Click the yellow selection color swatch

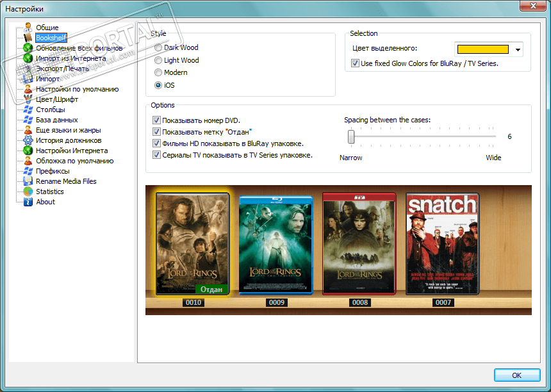[483, 49]
